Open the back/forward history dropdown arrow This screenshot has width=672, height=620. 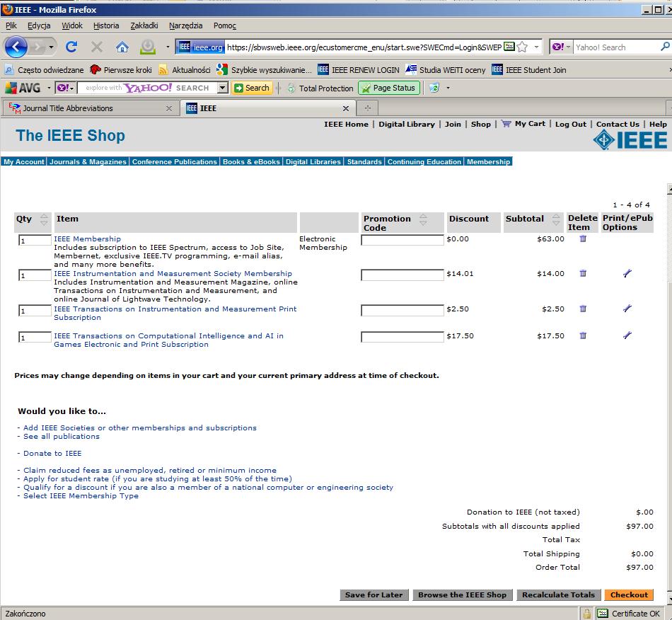coord(51,47)
